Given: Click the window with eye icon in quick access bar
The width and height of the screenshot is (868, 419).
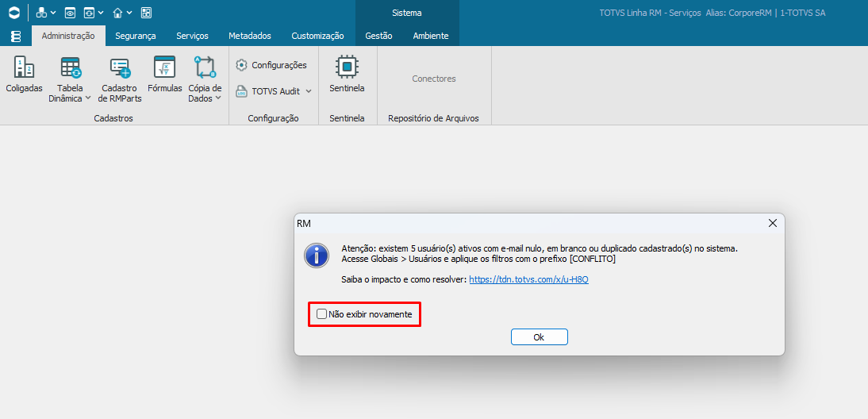Looking at the screenshot, I should click(x=70, y=12).
